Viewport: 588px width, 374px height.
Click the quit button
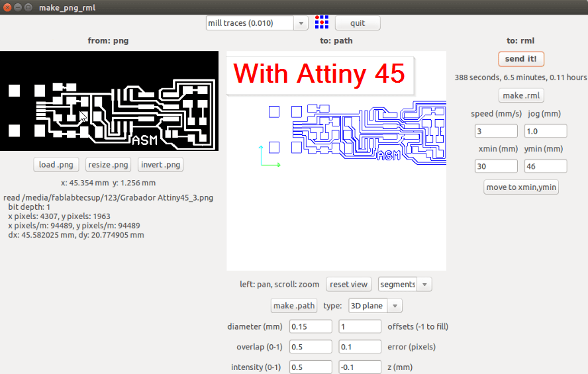[x=358, y=23]
